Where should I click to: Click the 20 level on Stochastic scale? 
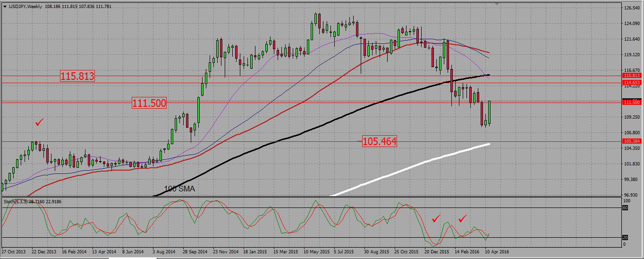626,237
